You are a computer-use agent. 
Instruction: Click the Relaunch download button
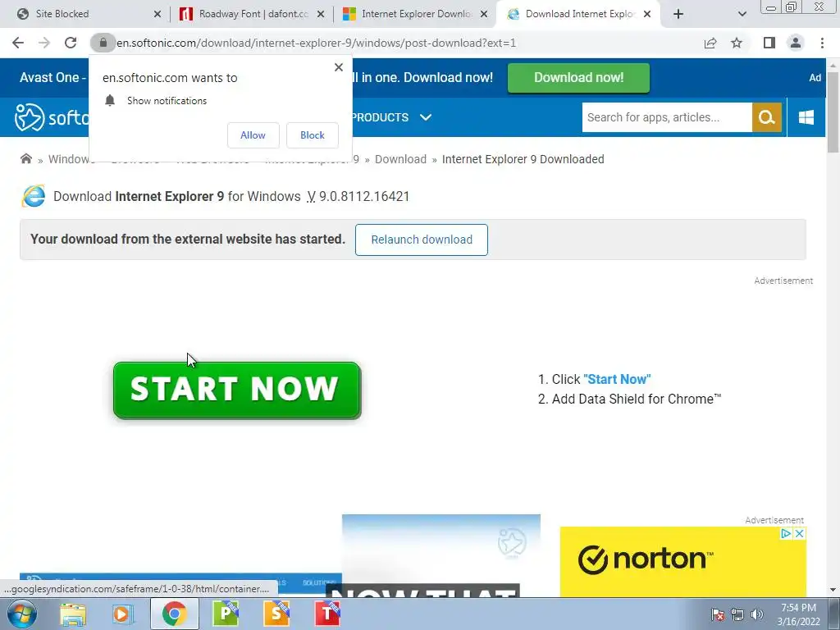(422, 240)
